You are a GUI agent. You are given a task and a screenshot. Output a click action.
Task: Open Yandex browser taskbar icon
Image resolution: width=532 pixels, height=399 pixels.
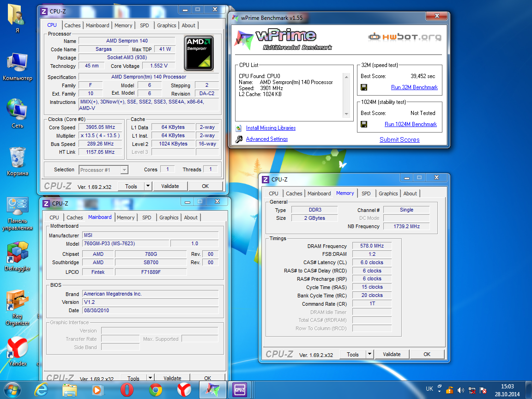pos(183,390)
